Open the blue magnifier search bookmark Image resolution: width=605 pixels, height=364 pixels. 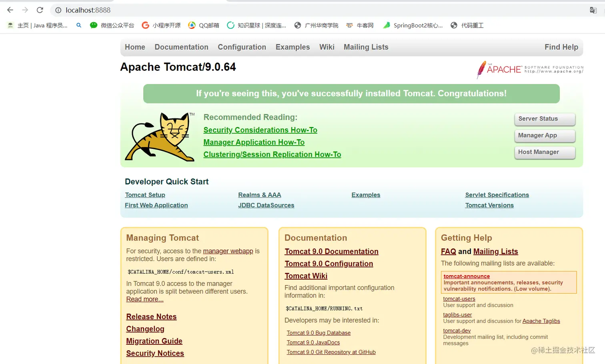click(79, 25)
